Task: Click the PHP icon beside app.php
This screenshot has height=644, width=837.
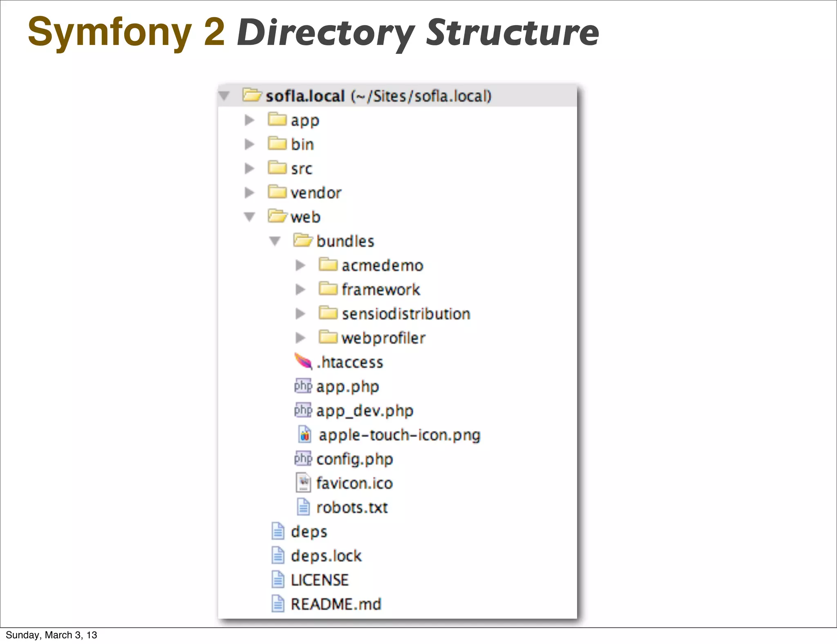Action: tap(303, 386)
